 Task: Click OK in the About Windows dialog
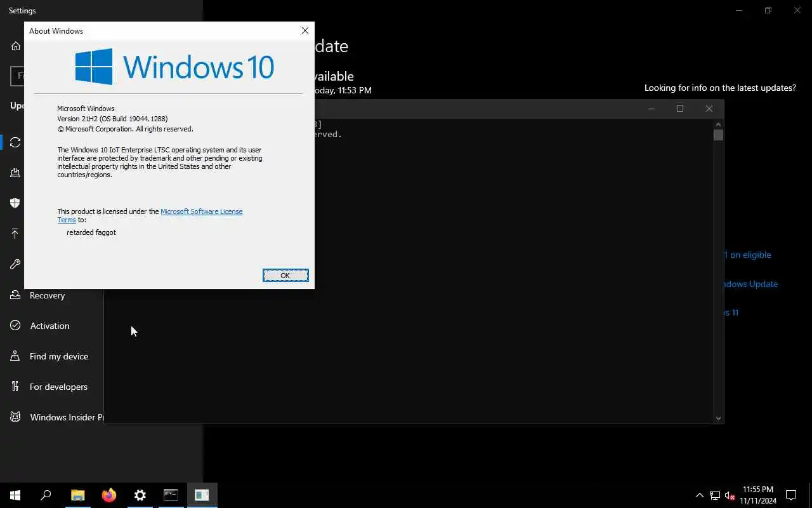click(285, 275)
